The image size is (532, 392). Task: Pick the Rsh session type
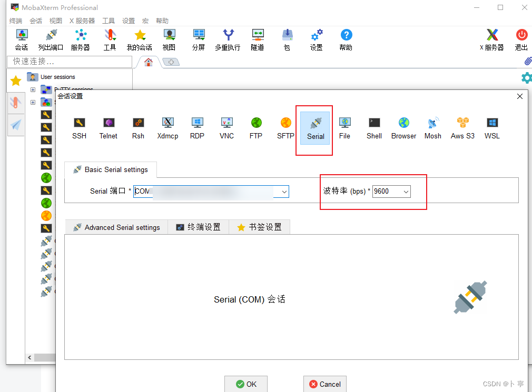[138, 128]
